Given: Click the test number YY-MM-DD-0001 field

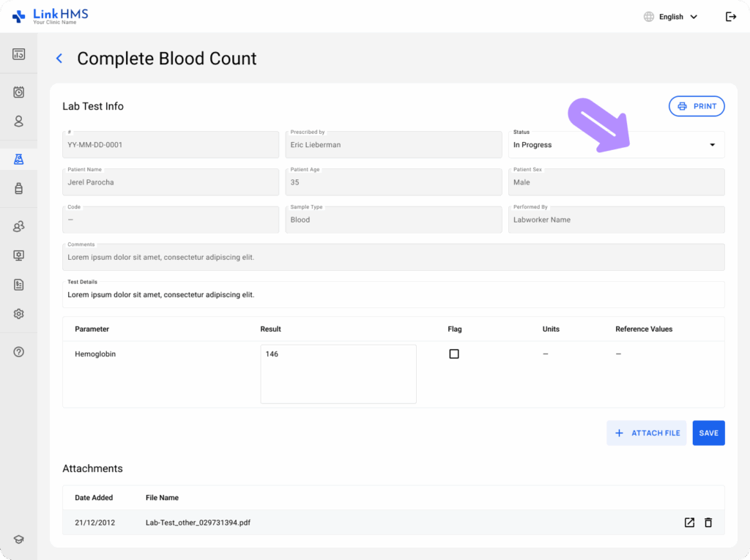Looking at the screenshot, I should point(170,144).
